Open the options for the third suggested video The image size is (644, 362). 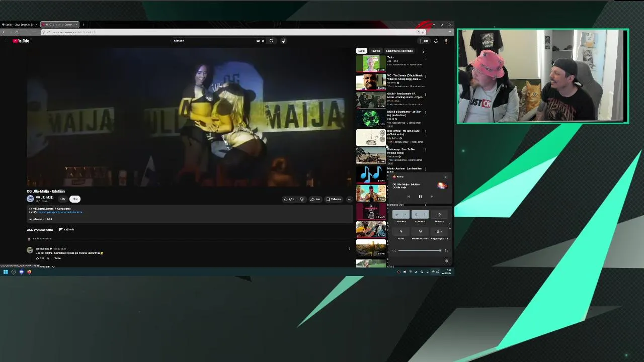tap(426, 95)
